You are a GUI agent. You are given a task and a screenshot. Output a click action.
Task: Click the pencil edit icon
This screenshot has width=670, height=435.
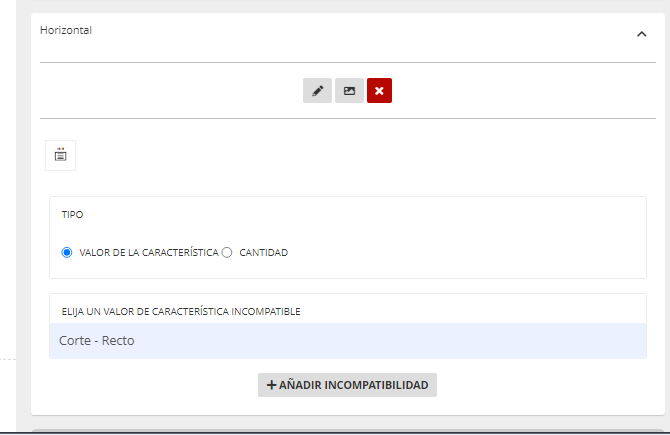point(317,91)
